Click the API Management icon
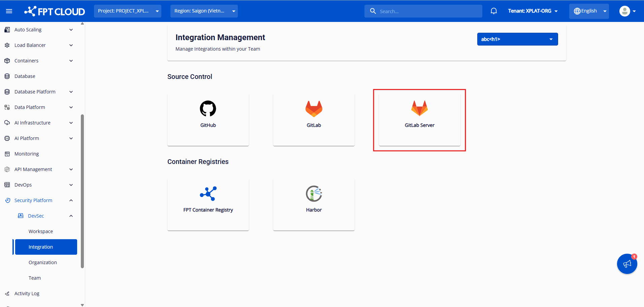The width and height of the screenshot is (644, 307). tap(7, 169)
